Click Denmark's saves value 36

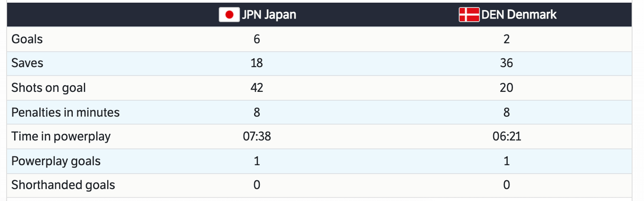tap(506, 63)
